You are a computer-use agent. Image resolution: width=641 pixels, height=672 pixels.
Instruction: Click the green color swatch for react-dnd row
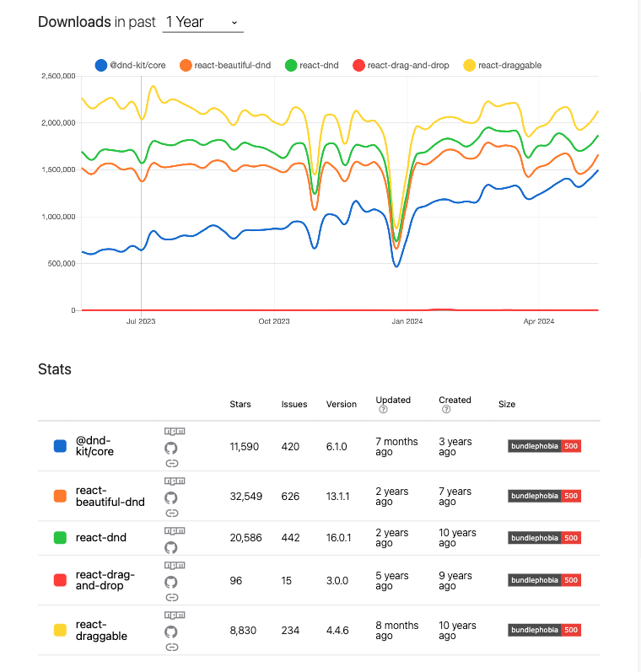(x=60, y=537)
